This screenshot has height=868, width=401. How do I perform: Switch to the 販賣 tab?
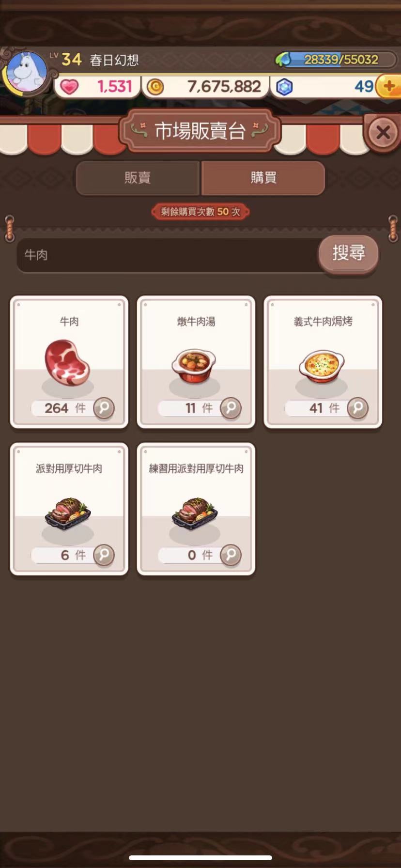coord(138,178)
